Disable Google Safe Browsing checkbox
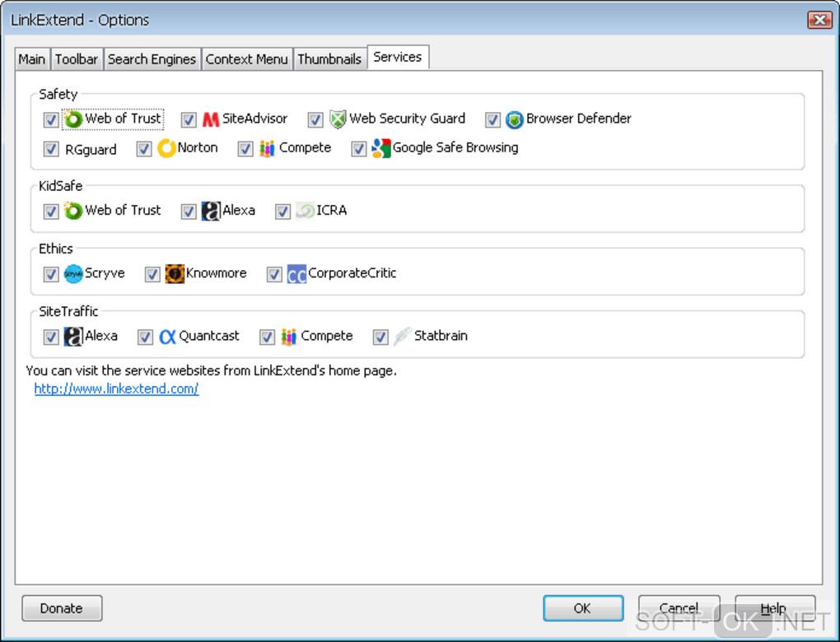This screenshot has width=840, height=642. (358, 149)
